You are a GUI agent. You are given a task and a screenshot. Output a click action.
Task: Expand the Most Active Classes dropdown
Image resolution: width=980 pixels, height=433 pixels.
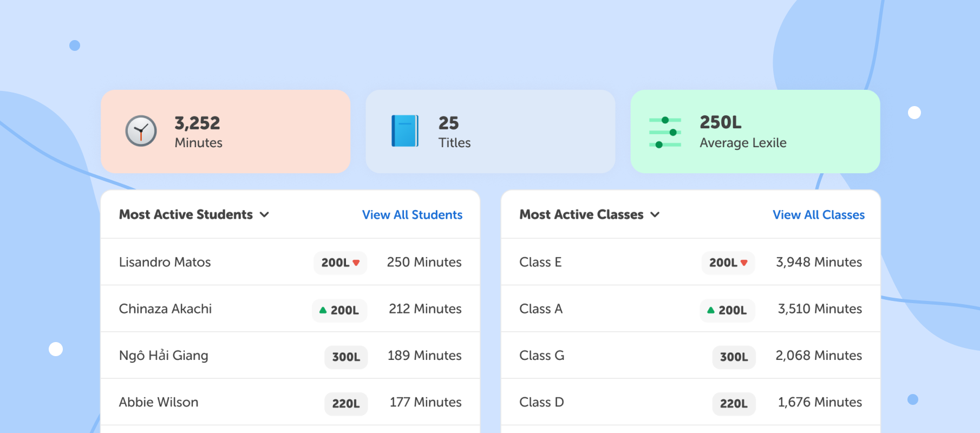coord(655,214)
